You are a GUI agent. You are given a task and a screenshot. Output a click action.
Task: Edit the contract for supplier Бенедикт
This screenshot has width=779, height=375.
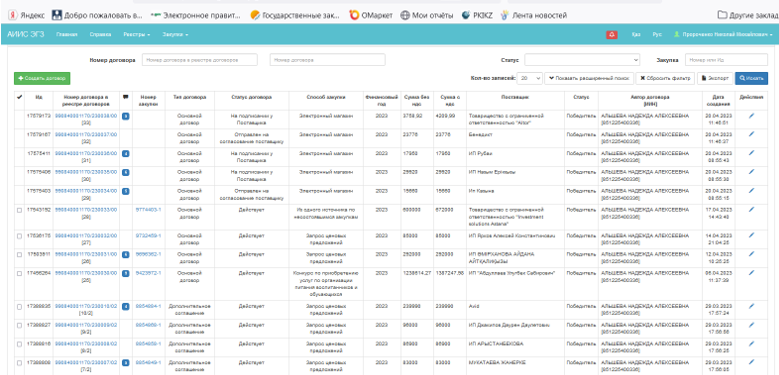751,134
